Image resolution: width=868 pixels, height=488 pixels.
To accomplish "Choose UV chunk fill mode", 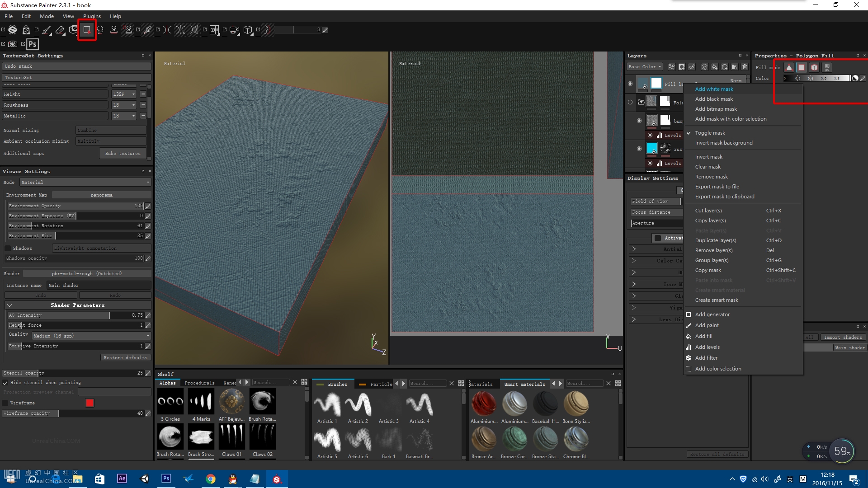I will click(x=827, y=67).
